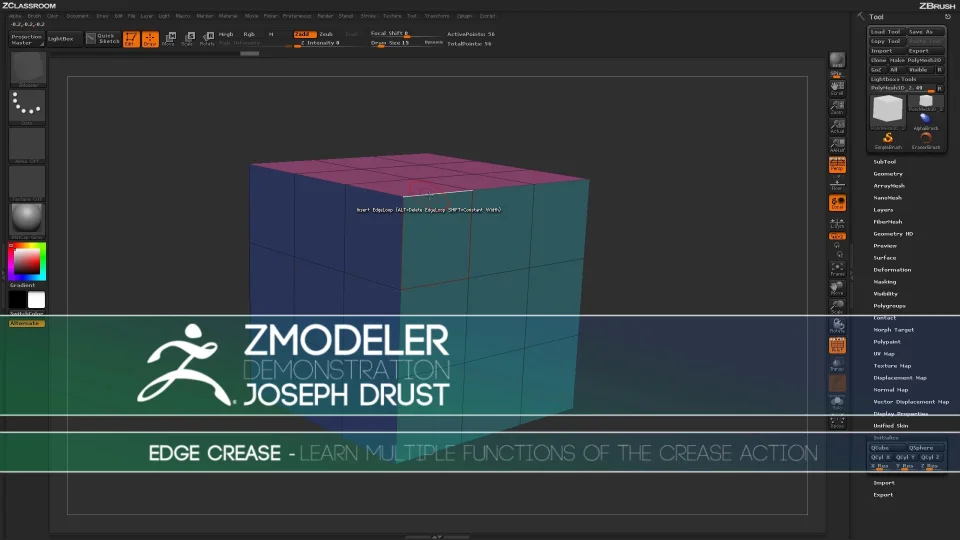Toggle the Draw mode button

pyautogui.click(x=150, y=39)
